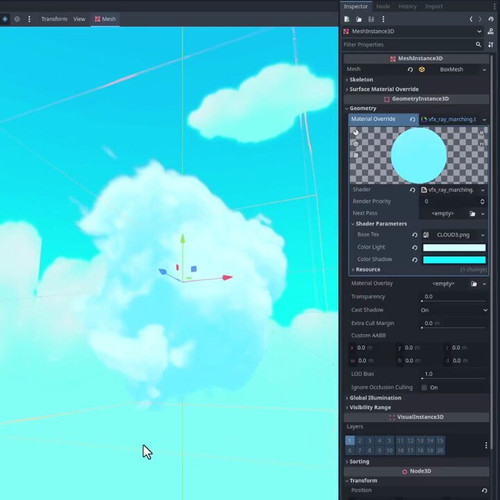Revert the Base Tex parameter
This screenshot has height=500, width=500.
point(415,235)
